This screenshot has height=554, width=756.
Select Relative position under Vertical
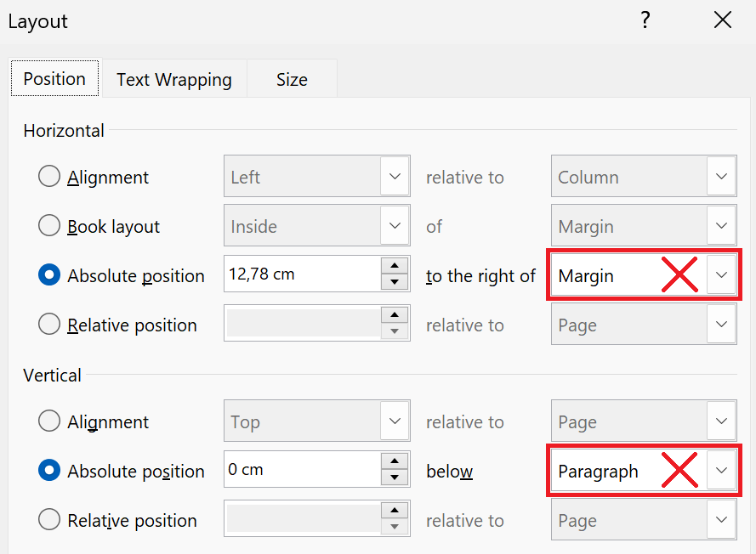(x=48, y=519)
